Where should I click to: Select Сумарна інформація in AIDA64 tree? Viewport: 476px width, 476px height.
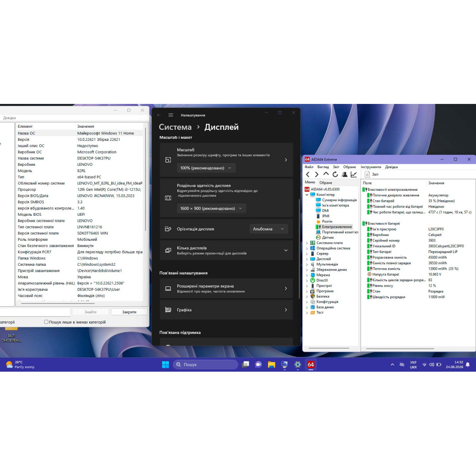(x=336, y=200)
